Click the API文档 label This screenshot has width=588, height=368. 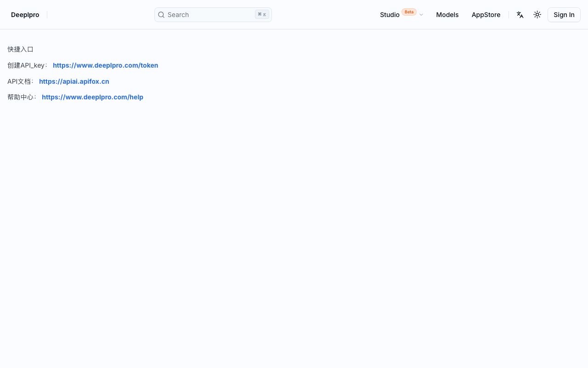(21, 81)
